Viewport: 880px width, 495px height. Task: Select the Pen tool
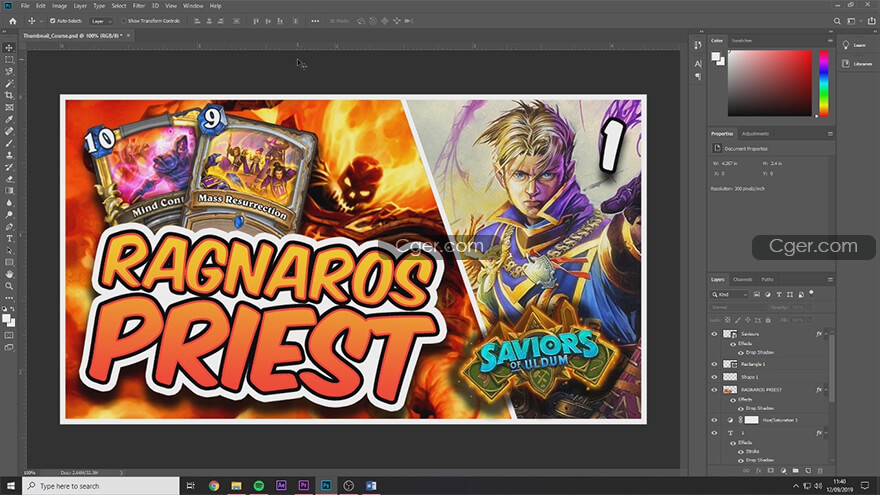point(9,227)
